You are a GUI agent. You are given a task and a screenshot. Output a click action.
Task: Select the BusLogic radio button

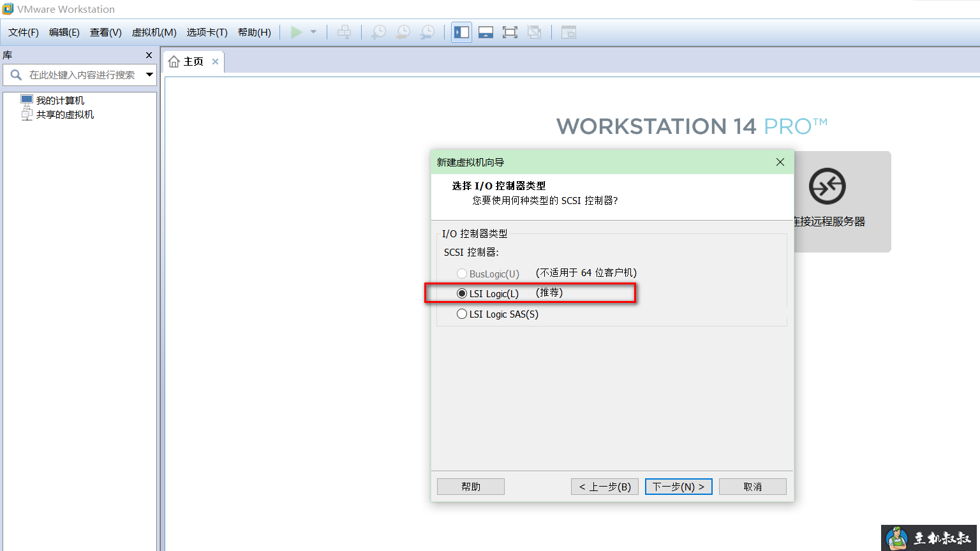(462, 274)
